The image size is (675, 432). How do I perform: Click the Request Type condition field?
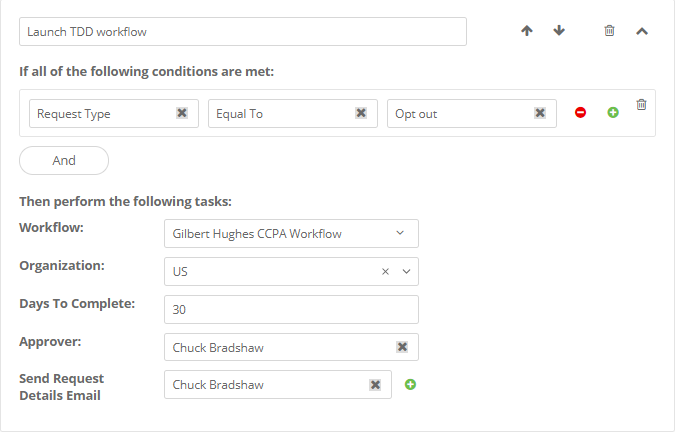(100, 113)
